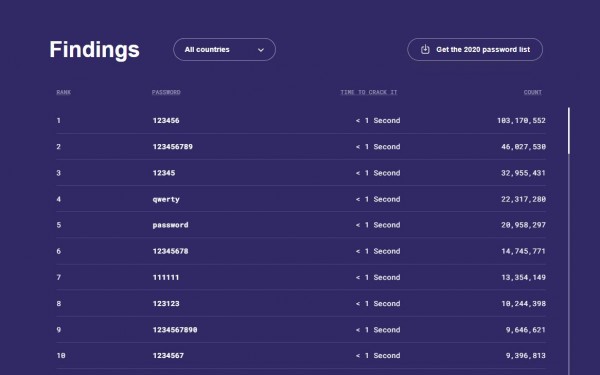The image size is (600, 375).
Task: Click the 1234567890 password entry
Action: tap(175, 330)
